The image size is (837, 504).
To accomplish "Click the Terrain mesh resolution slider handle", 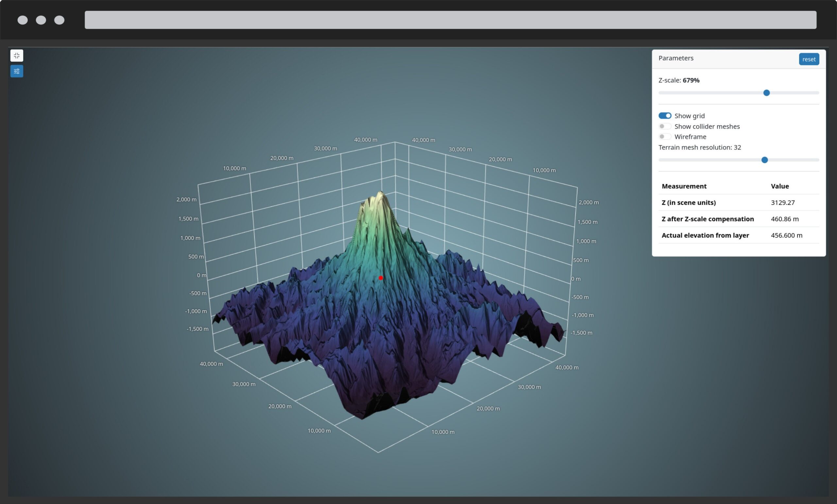I will [765, 160].
